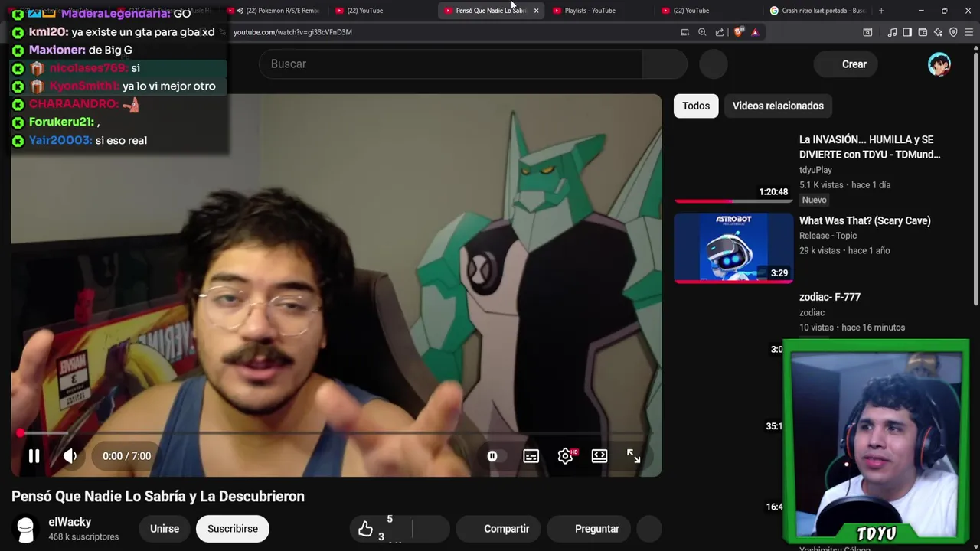Click the share page icon in the address bar
This screenshot has height=551, width=980.
(720, 32)
